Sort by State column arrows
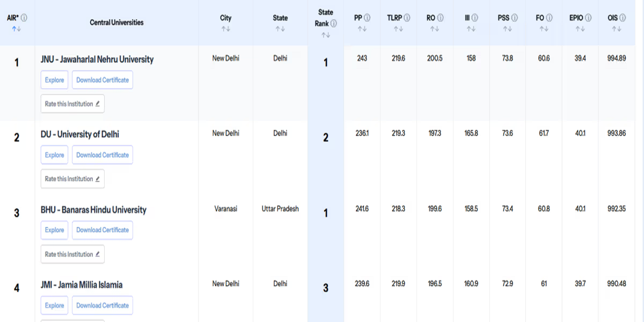This screenshot has width=644, height=322. (280, 29)
